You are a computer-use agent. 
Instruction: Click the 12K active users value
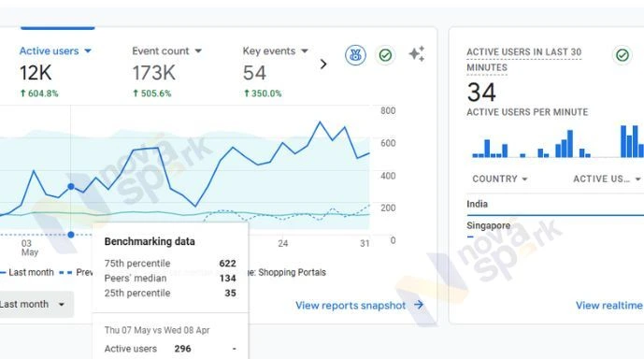click(36, 73)
